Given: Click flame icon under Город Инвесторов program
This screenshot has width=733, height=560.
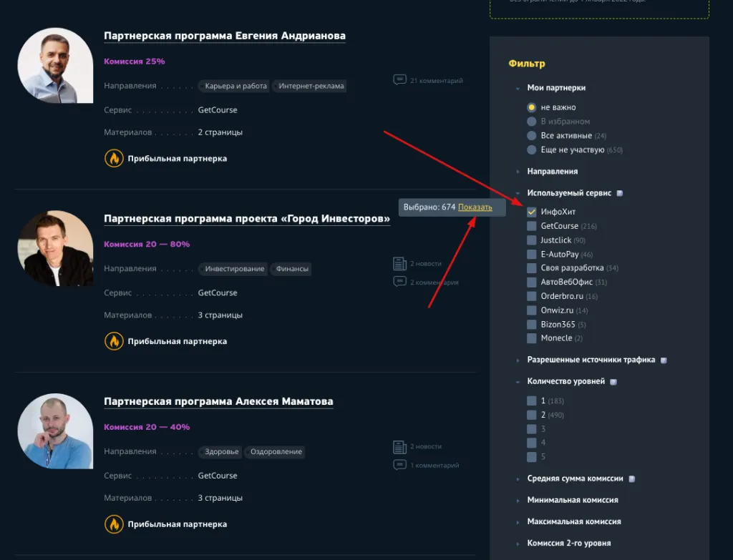Looking at the screenshot, I should 113,341.
